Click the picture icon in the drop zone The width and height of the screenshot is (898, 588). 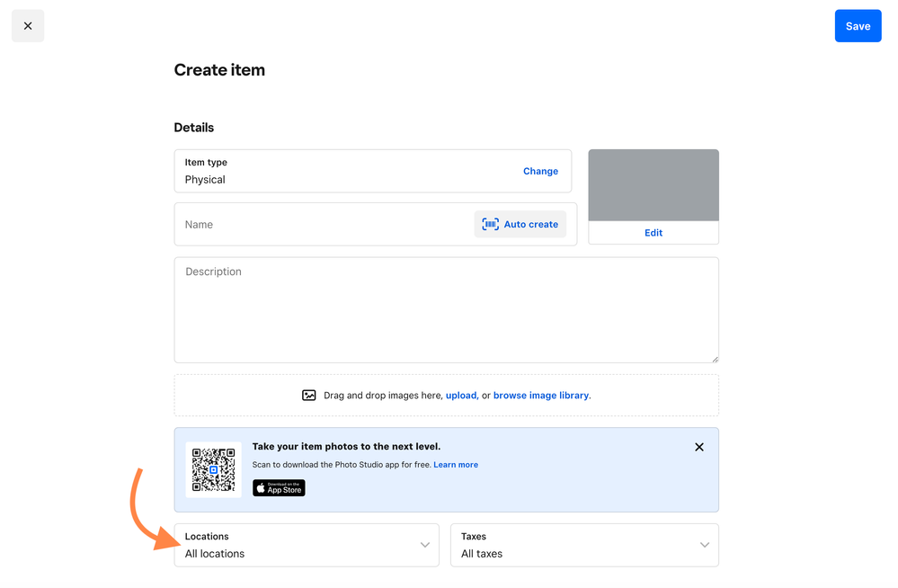point(309,396)
